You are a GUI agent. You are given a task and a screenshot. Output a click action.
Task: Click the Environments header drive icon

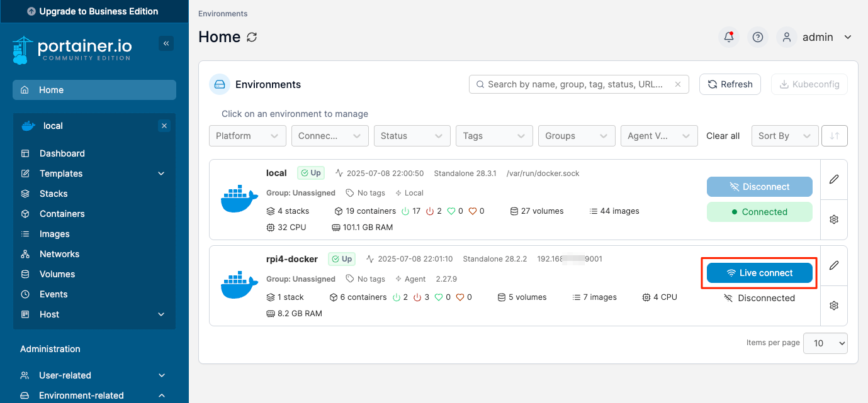tap(220, 84)
